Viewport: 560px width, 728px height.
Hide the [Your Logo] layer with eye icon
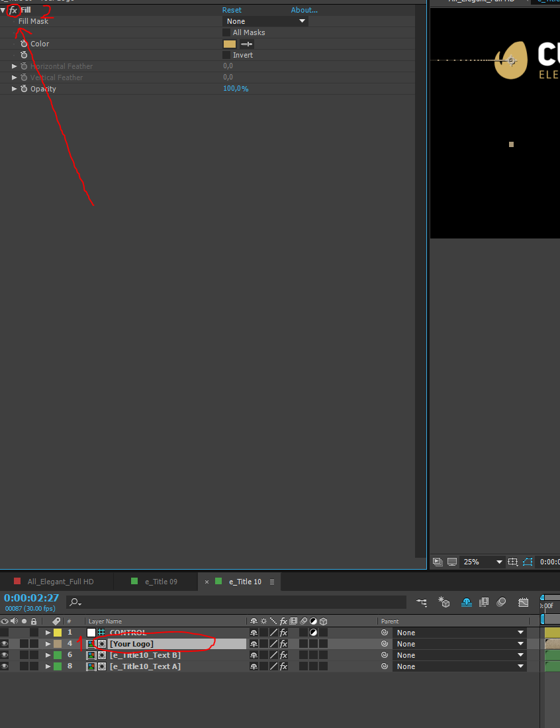[x=5, y=644]
